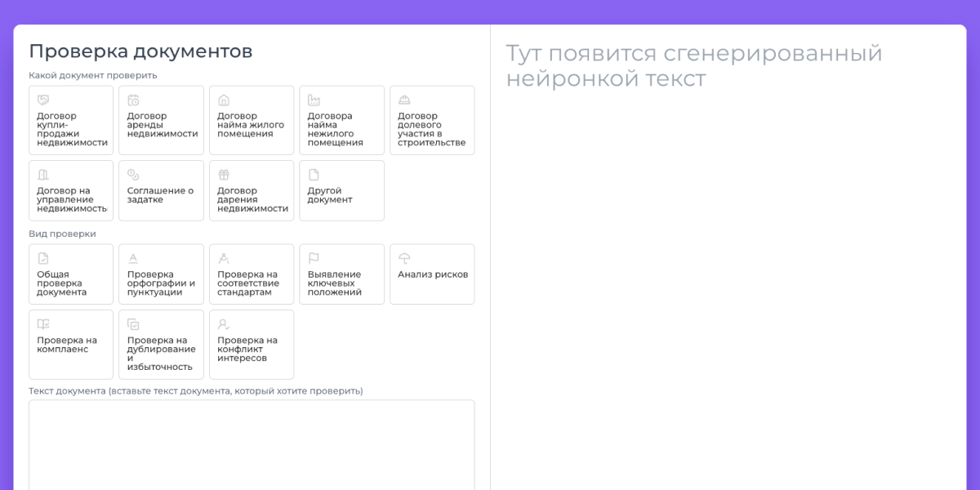The height and width of the screenshot is (490, 980).
Task: Select 'Проверка на соответствие стандартам' check
Action: pyautogui.click(x=252, y=274)
